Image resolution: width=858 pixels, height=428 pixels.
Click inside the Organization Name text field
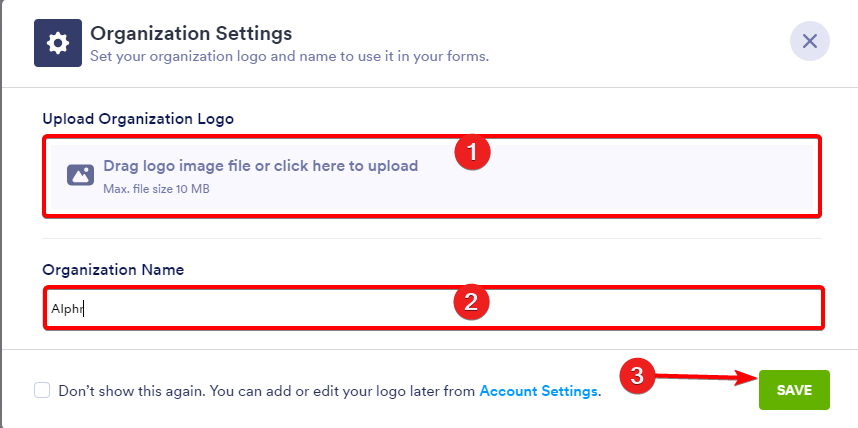(433, 308)
